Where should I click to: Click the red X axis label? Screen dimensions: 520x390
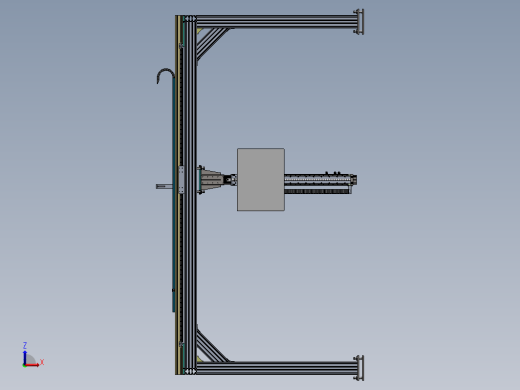tap(42, 362)
